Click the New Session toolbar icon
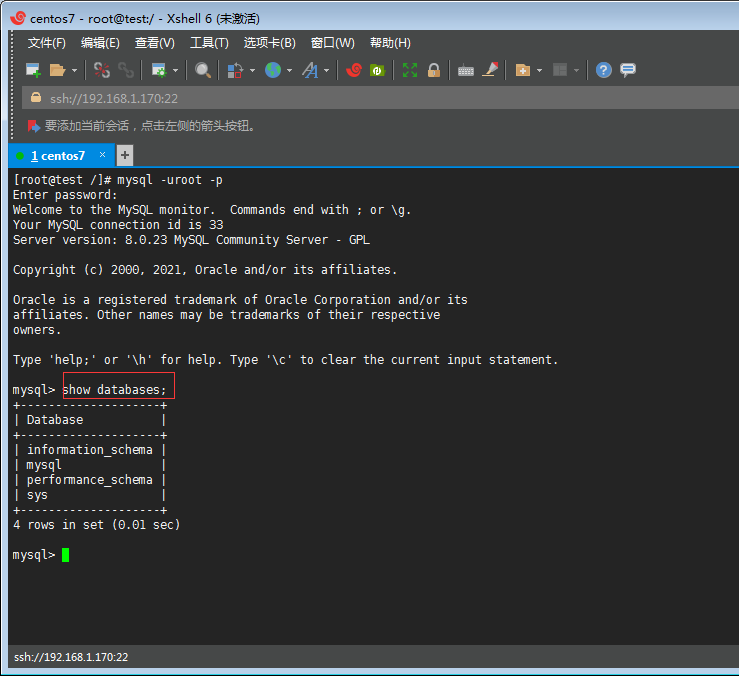This screenshot has height=676, width=739. [x=33, y=70]
